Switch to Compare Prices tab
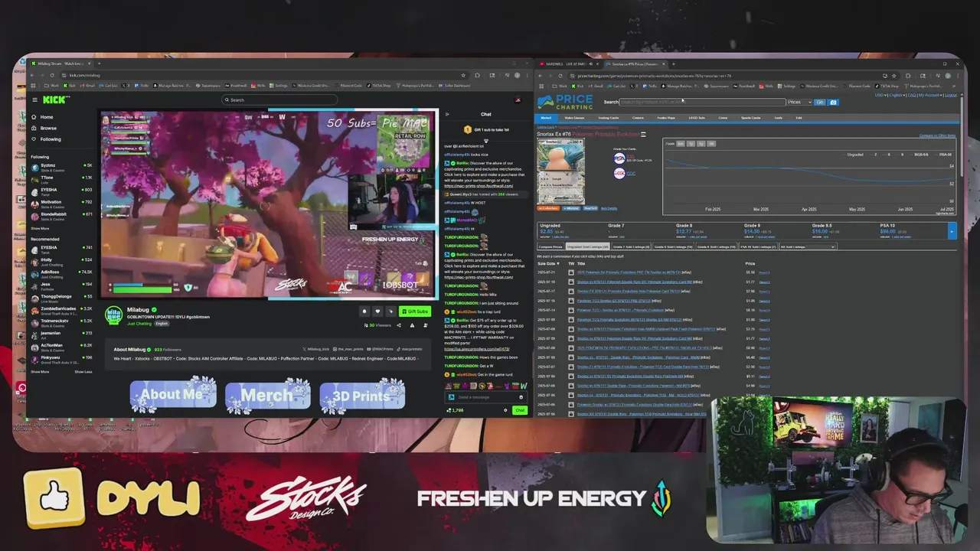The height and width of the screenshot is (551, 980). (x=550, y=247)
